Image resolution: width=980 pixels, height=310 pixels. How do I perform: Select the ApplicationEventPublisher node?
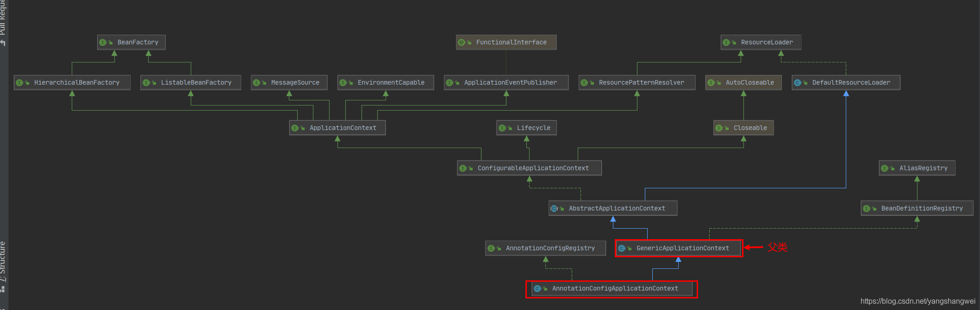tap(510, 83)
